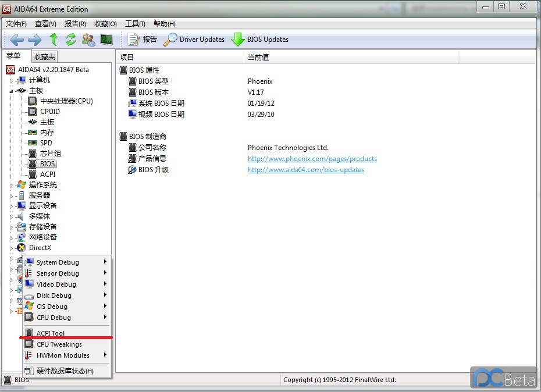Open the 文件(F) menu

tap(16, 23)
